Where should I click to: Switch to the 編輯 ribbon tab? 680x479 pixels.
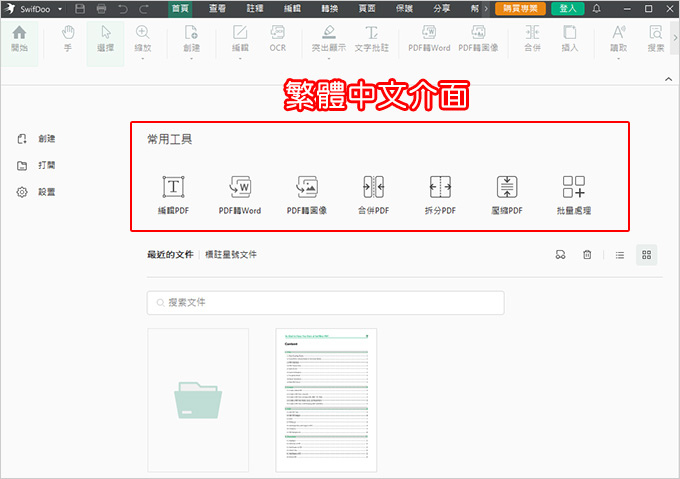coord(292,9)
